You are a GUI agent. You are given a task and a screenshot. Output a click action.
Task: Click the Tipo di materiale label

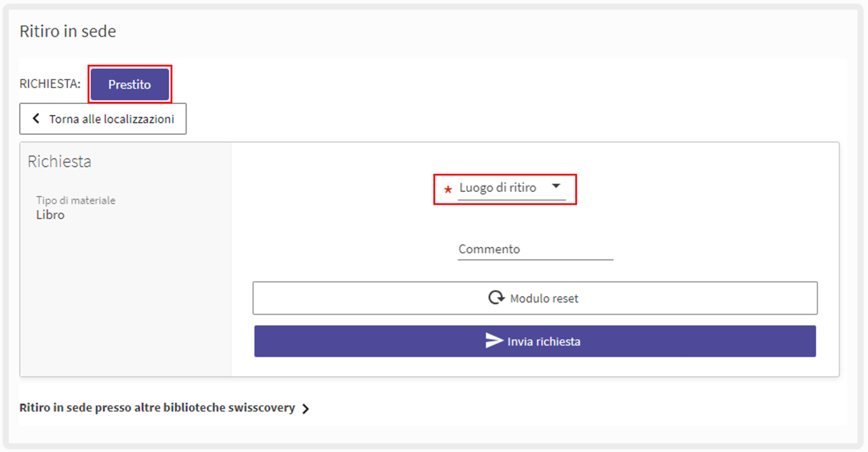pos(76,200)
